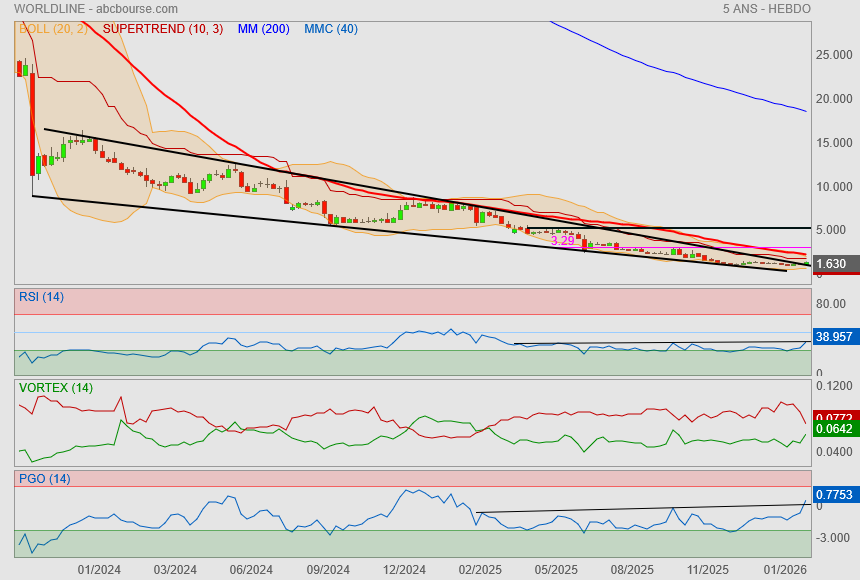The image size is (860, 580).
Task: Click the 5 ANS - HEBDO period label
Action: pos(766,9)
